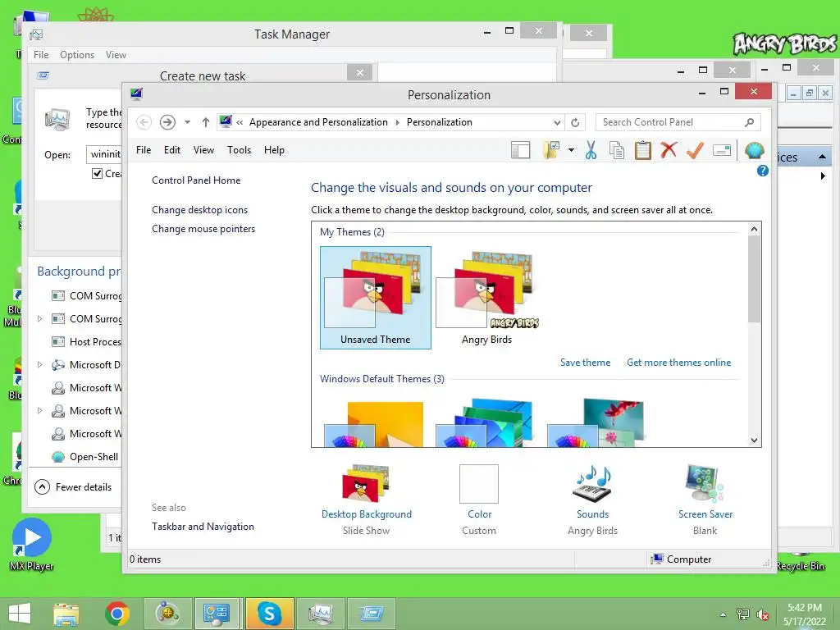The height and width of the screenshot is (630, 840).
Task: Click the Cut scissors toolbar icon
Action: point(591,151)
